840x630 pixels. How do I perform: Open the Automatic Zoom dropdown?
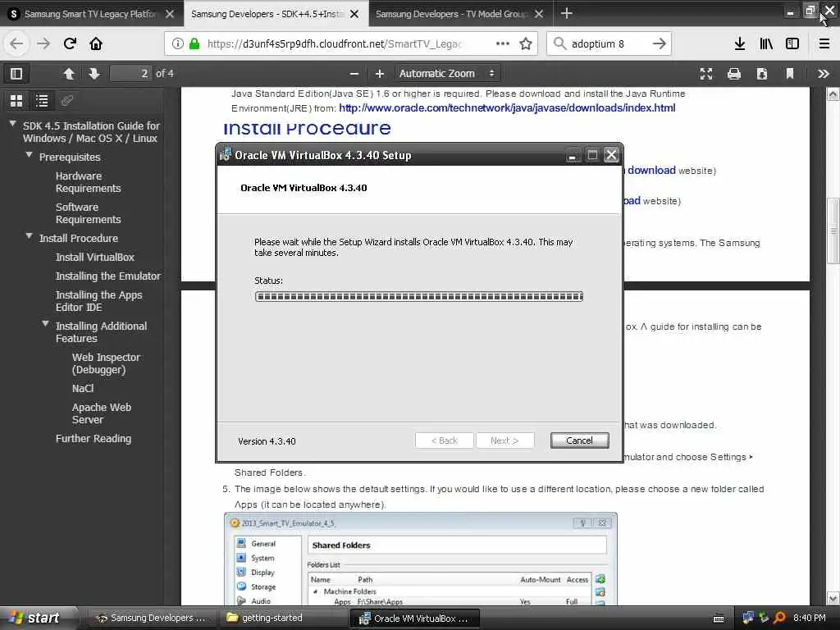[x=447, y=73]
